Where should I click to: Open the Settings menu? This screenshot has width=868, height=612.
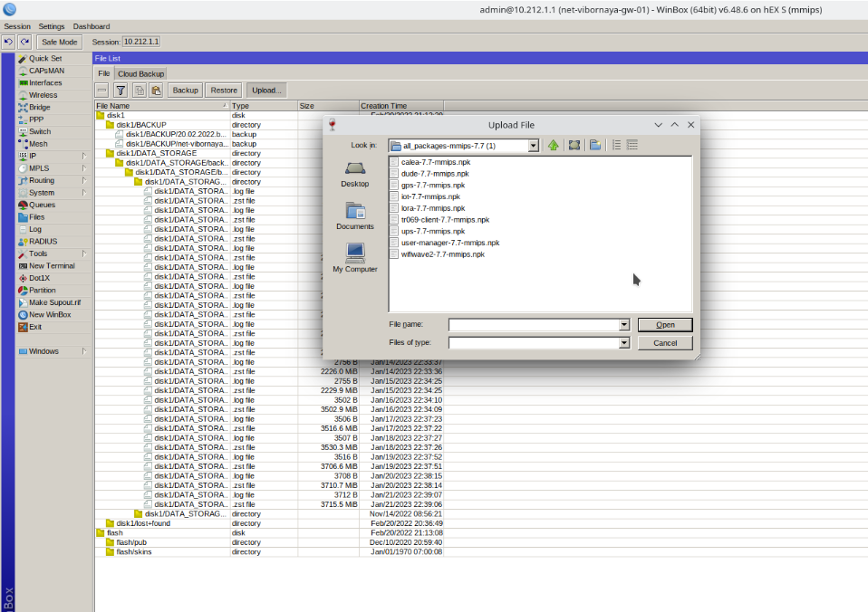tap(52, 26)
